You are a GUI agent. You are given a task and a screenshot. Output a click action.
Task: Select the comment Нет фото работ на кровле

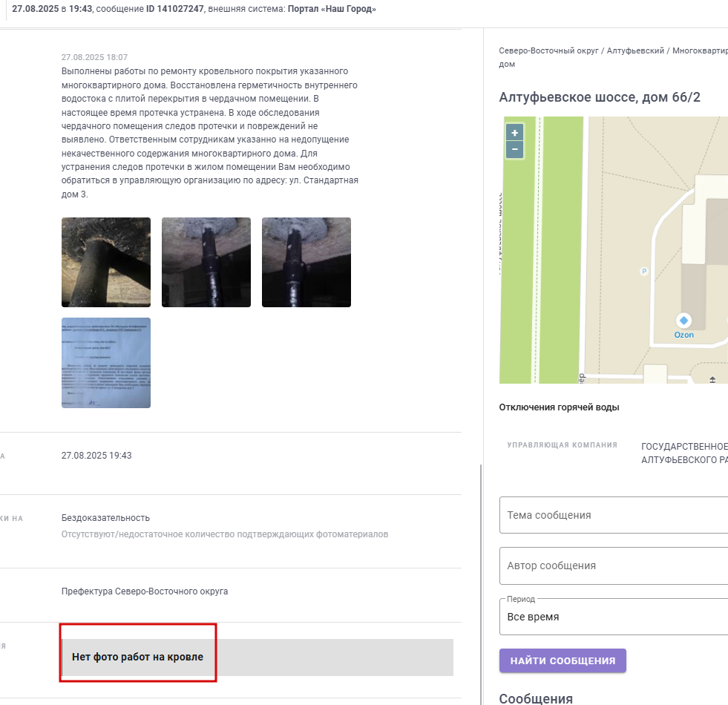click(137, 657)
